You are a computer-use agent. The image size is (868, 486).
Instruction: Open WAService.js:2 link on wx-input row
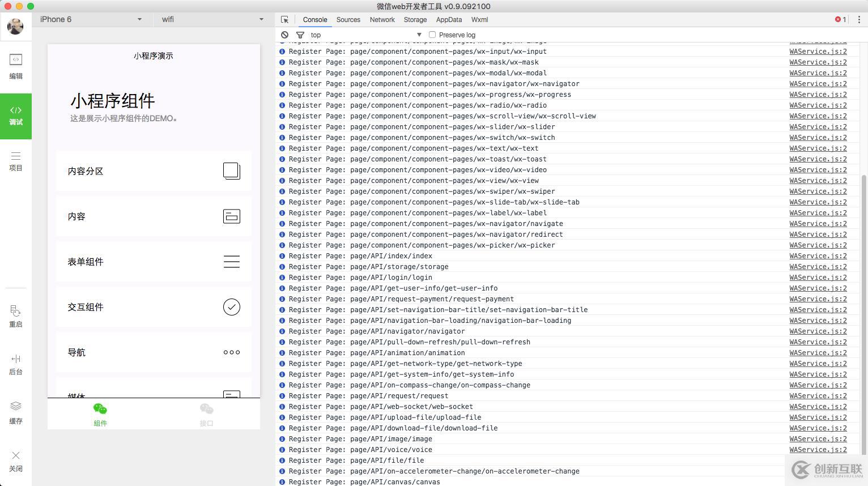click(x=818, y=52)
